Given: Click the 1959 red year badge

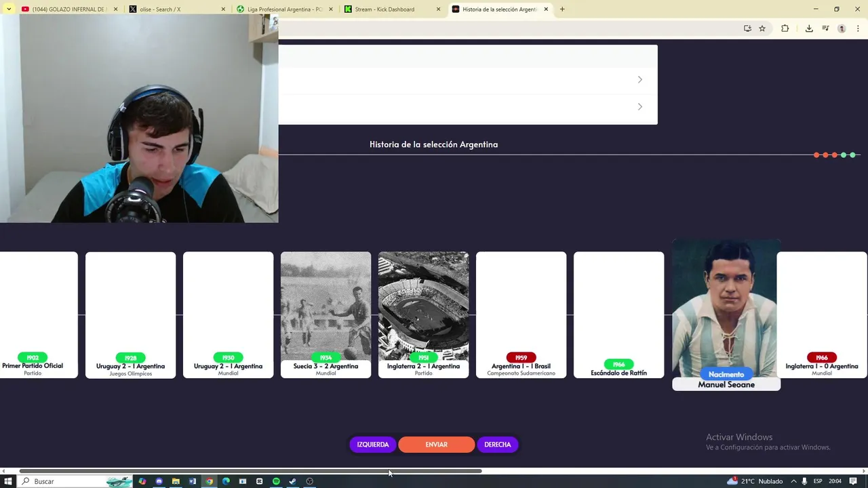Looking at the screenshot, I should tap(521, 357).
